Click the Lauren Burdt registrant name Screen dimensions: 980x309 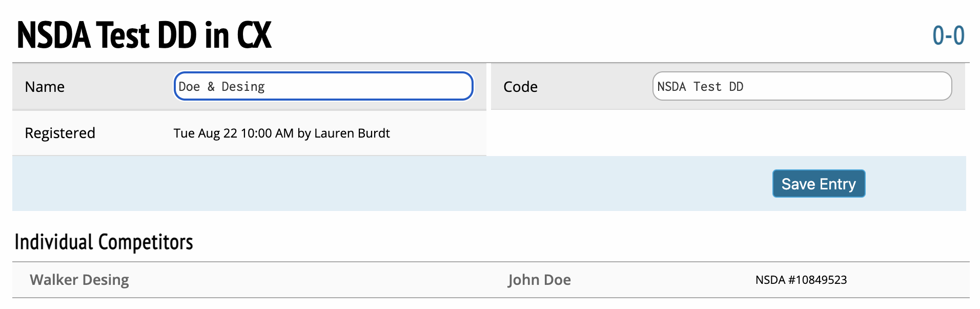(352, 133)
